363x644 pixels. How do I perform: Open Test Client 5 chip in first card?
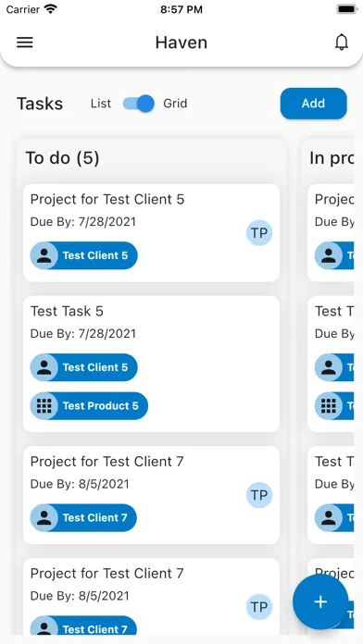pos(84,255)
